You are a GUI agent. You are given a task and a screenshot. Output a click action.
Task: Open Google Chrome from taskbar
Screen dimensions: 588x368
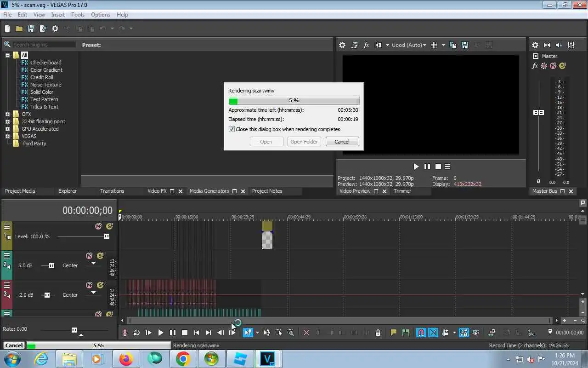coord(183,359)
